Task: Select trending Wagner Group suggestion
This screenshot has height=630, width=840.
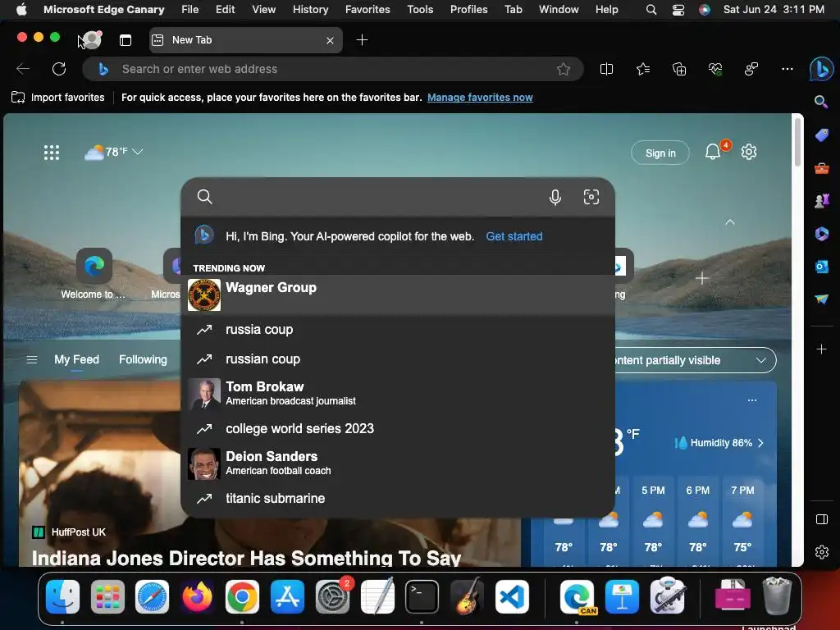Action: 398,294
